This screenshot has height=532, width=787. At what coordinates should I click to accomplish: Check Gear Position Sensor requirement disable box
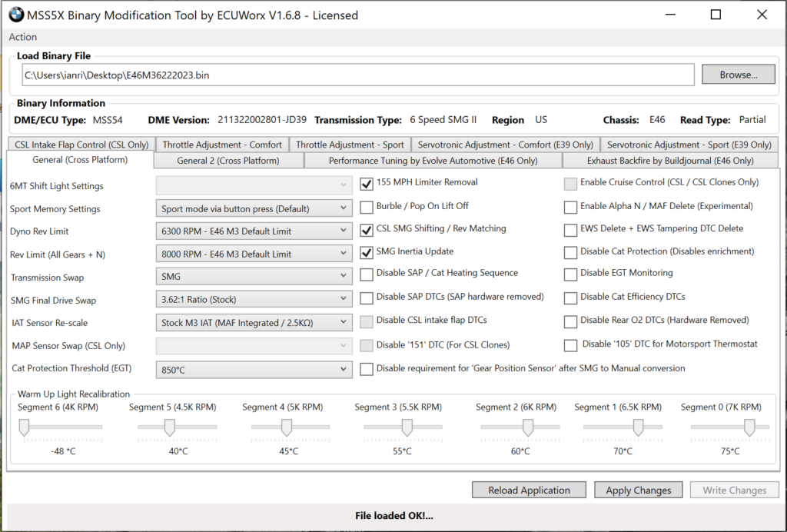(x=367, y=369)
